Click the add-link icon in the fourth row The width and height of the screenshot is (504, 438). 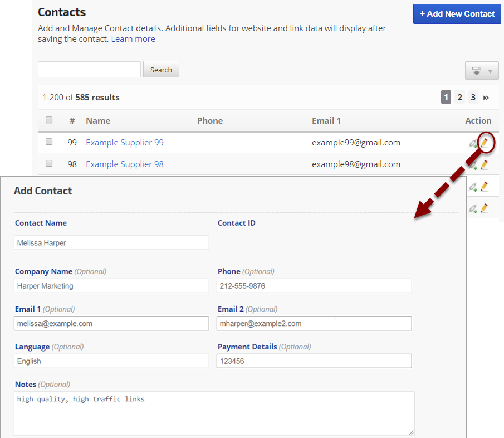pyautogui.click(x=473, y=208)
